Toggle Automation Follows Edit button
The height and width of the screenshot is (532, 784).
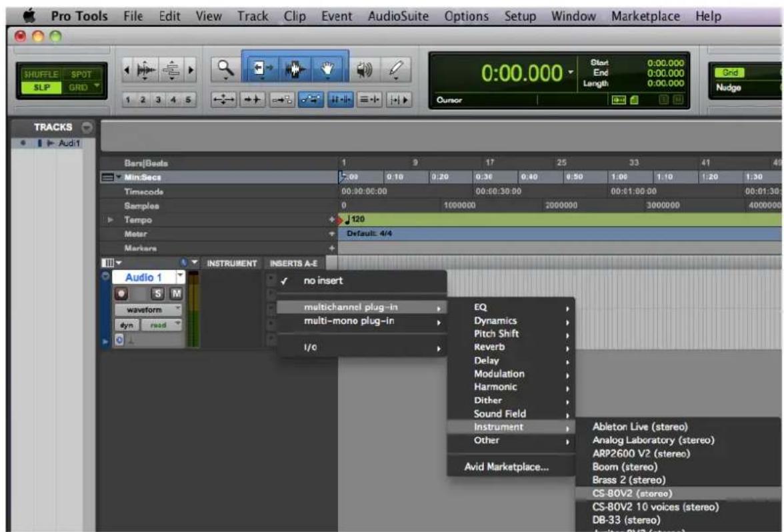click(x=311, y=99)
